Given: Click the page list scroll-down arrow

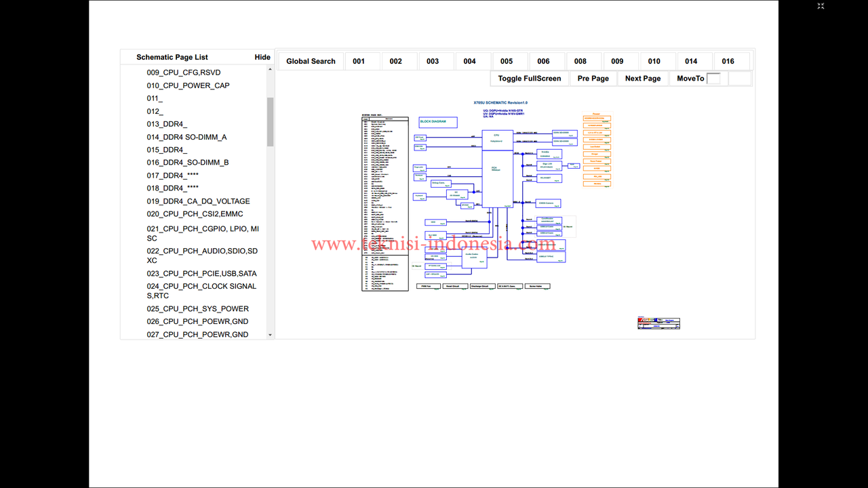Looking at the screenshot, I should click(x=270, y=335).
